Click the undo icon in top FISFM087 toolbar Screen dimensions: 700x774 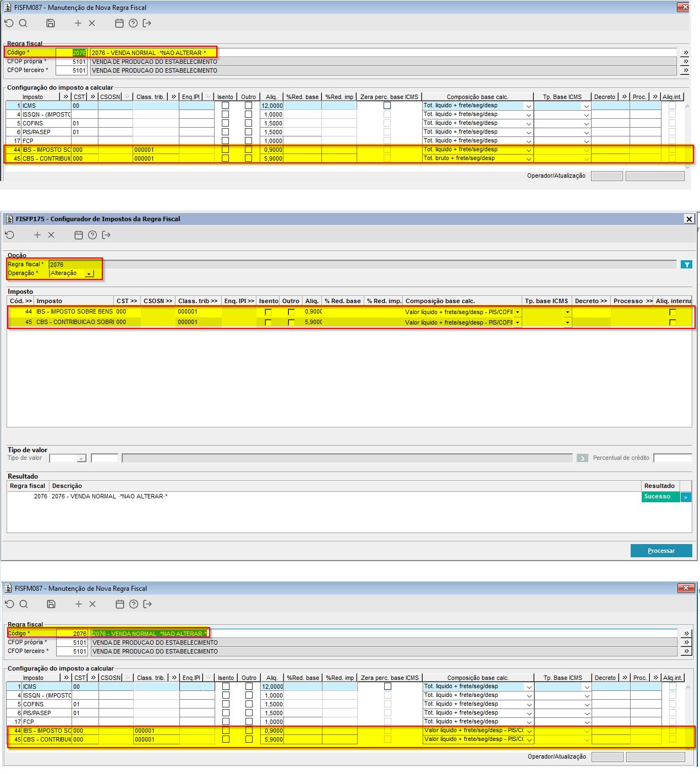click(9, 23)
